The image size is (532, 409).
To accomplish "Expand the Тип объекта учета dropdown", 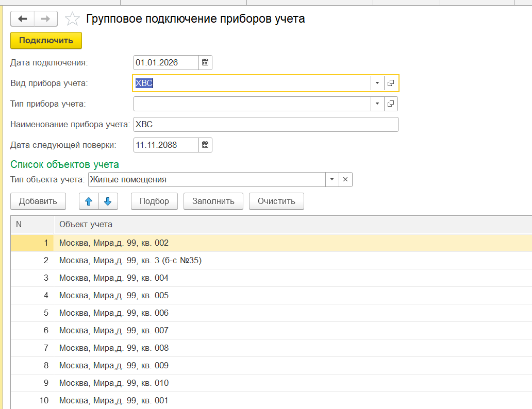I will [x=332, y=180].
